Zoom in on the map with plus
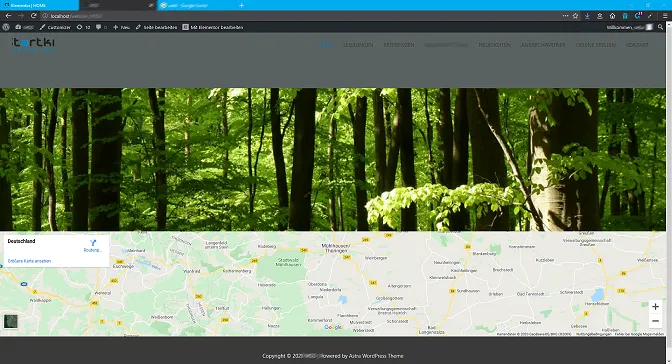The image size is (672, 364). (x=655, y=307)
